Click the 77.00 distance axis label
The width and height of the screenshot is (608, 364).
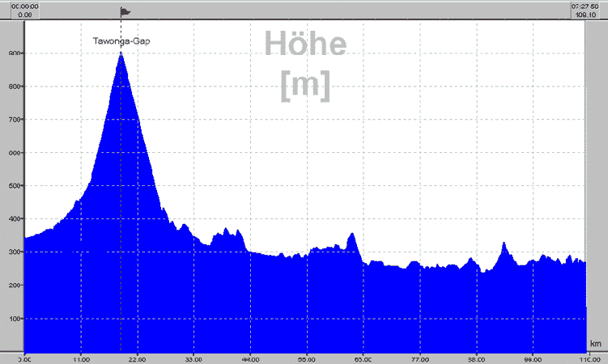(419, 357)
